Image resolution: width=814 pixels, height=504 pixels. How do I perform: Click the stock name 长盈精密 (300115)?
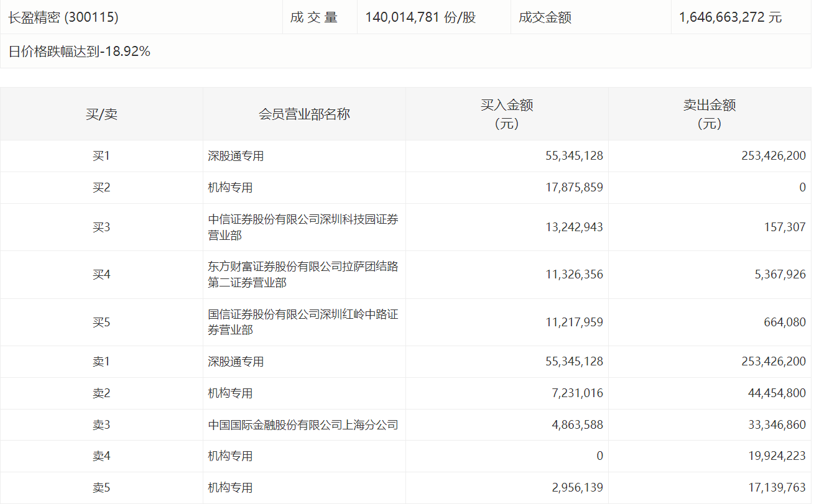coord(63,17)
